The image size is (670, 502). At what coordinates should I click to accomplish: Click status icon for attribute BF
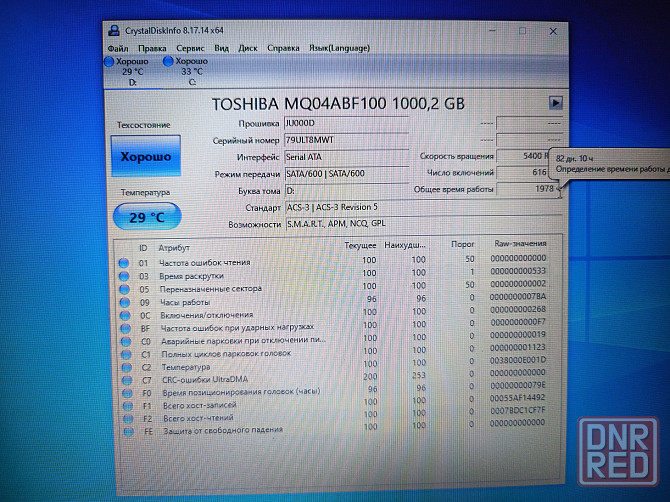tap(125, 329)
